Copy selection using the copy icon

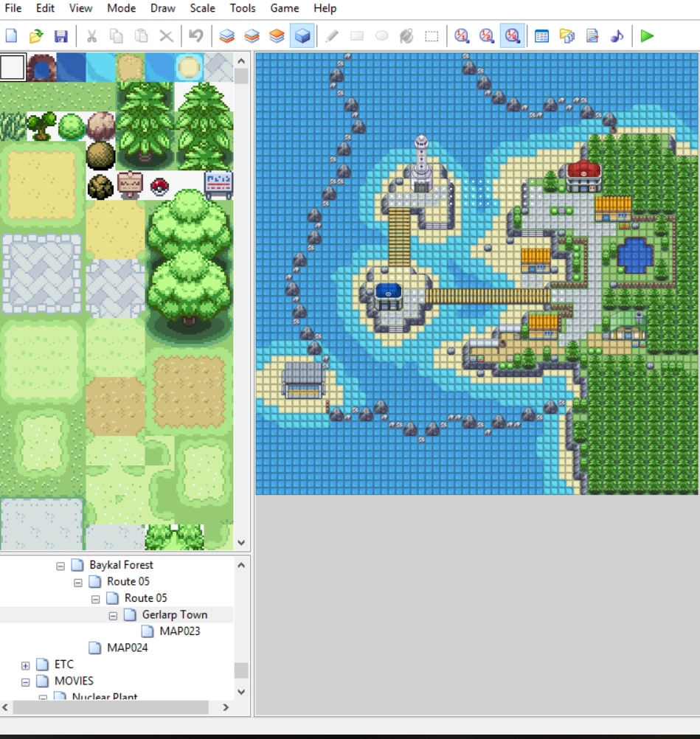(x=116, y=36)
